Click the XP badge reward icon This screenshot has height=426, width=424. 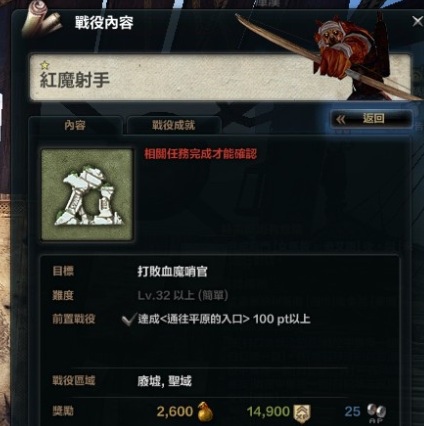(302, 413)
